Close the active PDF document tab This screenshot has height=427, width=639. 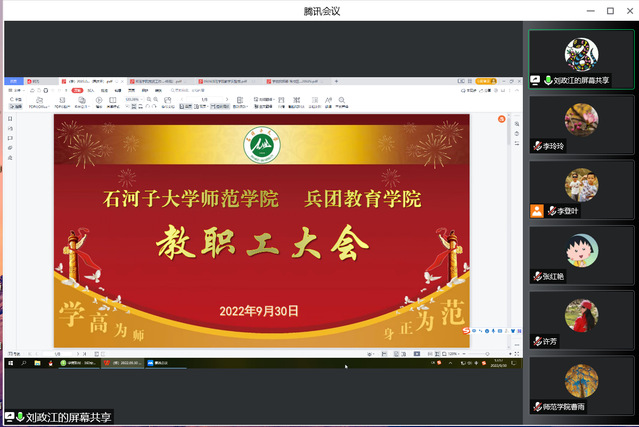tap(122, 81)
